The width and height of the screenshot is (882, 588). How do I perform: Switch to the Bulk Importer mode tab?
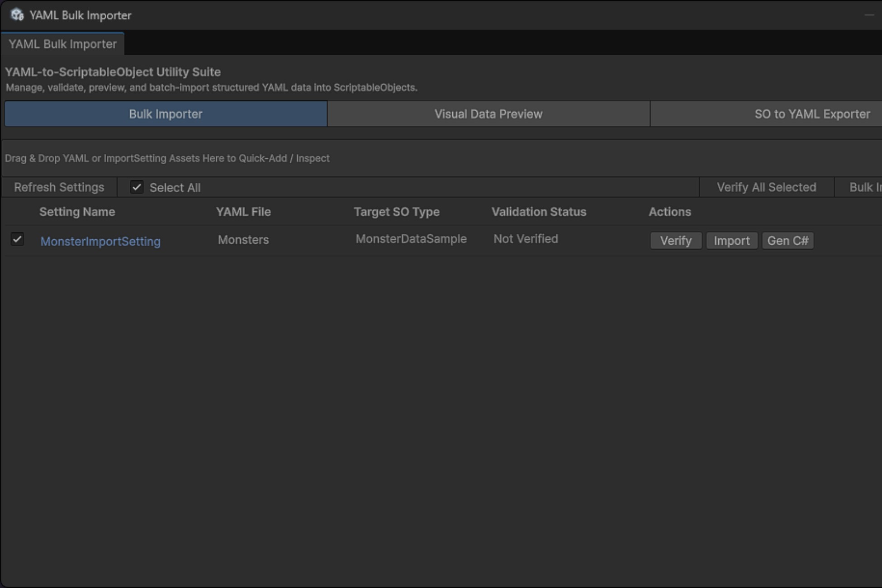(166, 114)
